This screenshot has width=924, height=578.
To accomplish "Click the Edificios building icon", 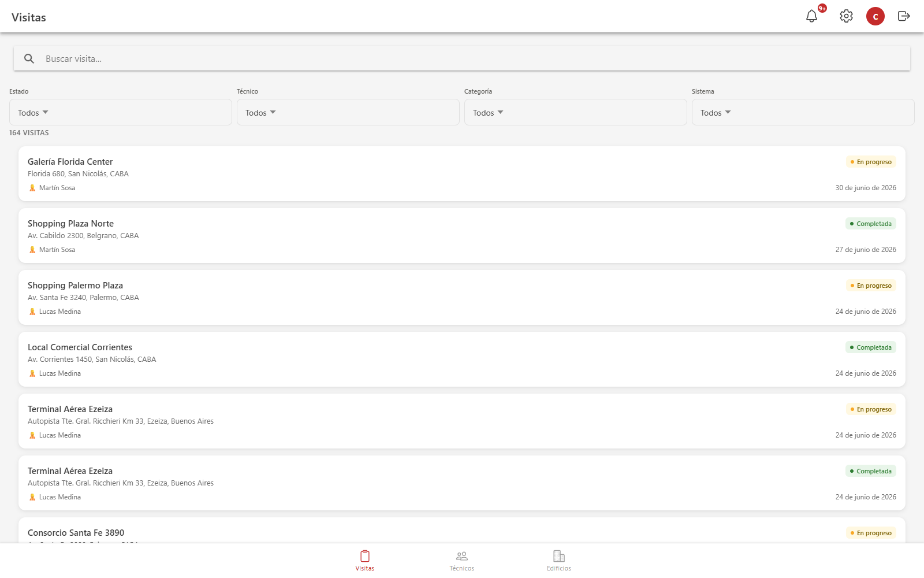I will coord(559,556).
